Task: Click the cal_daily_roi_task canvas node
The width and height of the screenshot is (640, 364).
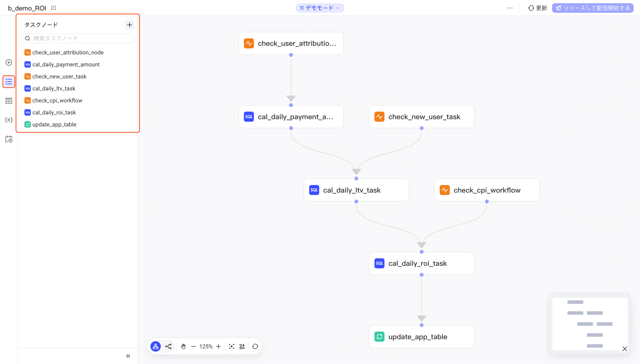Action: pos(422,263)
